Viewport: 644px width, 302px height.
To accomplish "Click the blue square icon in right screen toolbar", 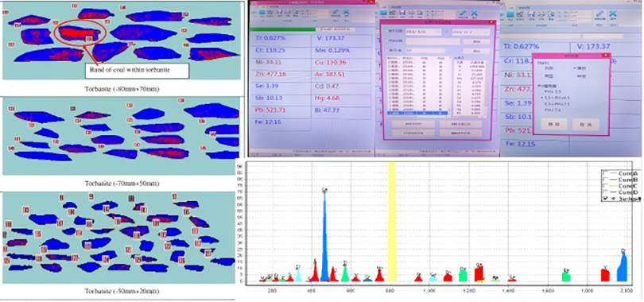I will (510, 14).
